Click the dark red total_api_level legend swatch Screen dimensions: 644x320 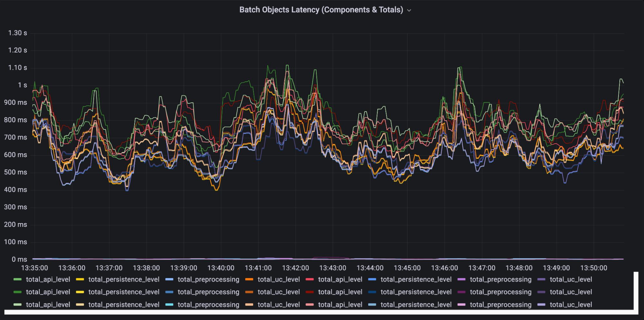310,292
